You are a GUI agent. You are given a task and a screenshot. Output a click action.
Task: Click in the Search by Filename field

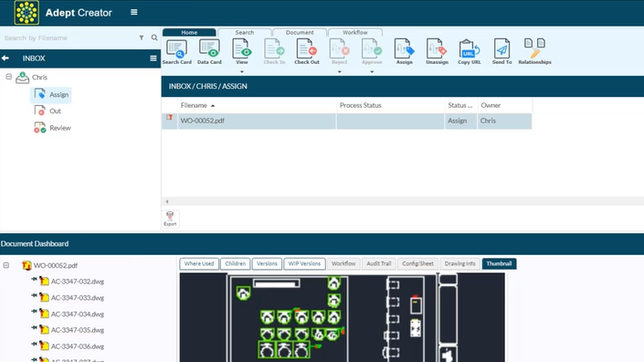pos(69,37)
